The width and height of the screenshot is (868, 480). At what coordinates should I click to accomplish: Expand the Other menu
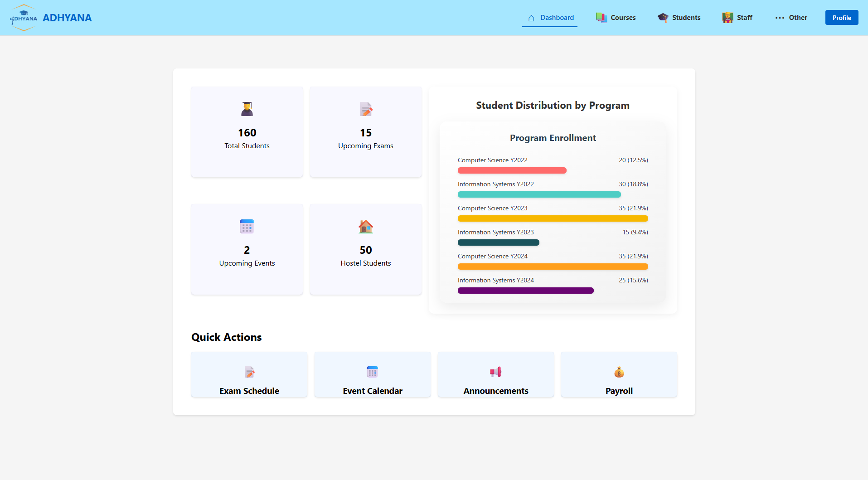click(x=791, y=18)
